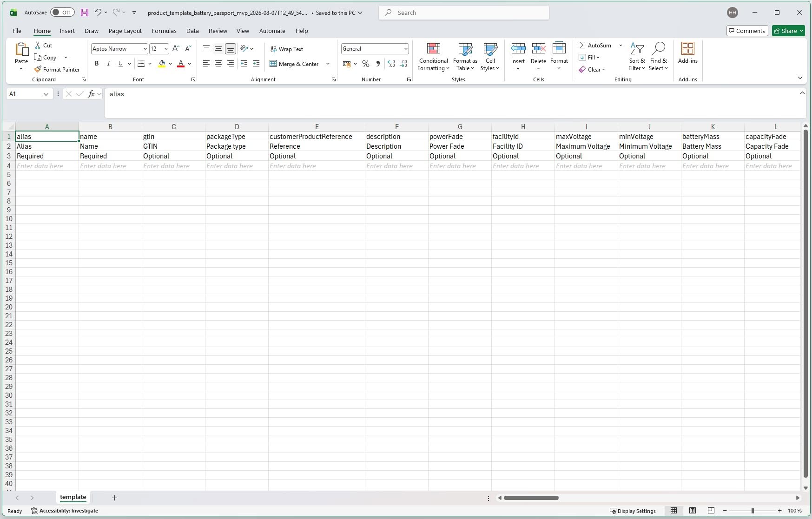Expand the formula bar

pos(802,93)
